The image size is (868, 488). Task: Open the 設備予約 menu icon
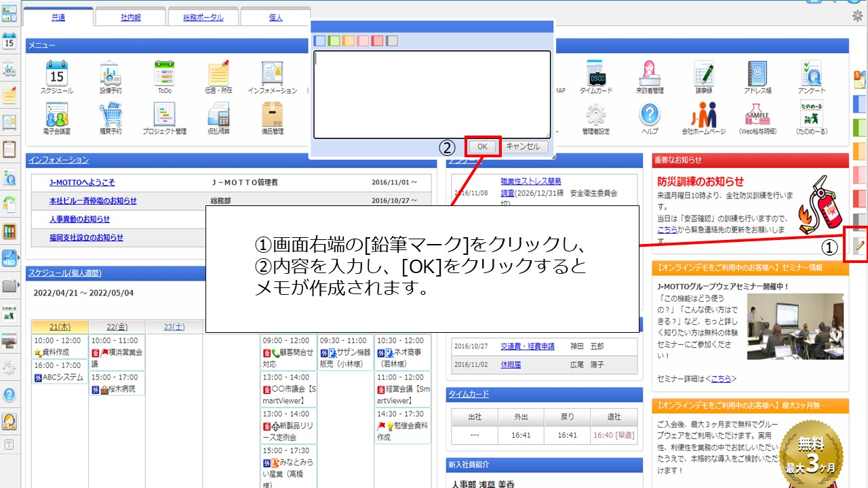111,73
